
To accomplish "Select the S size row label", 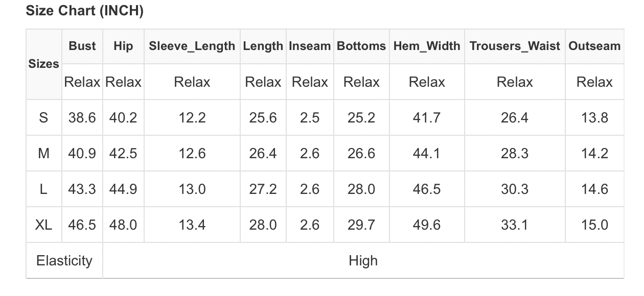I will (x=43, y=118).
